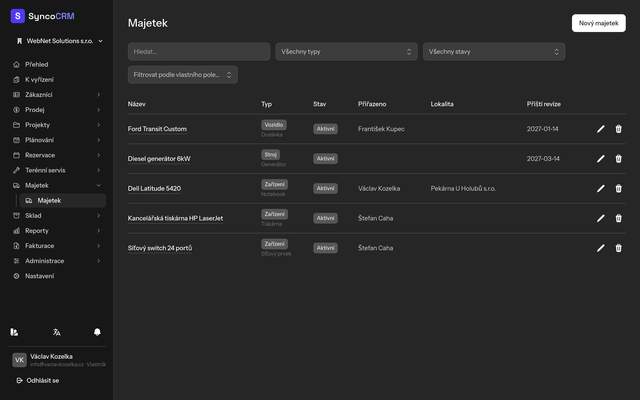Click the Fakturace document icon
Screen dimensions: 640x400
pos(16,246)
